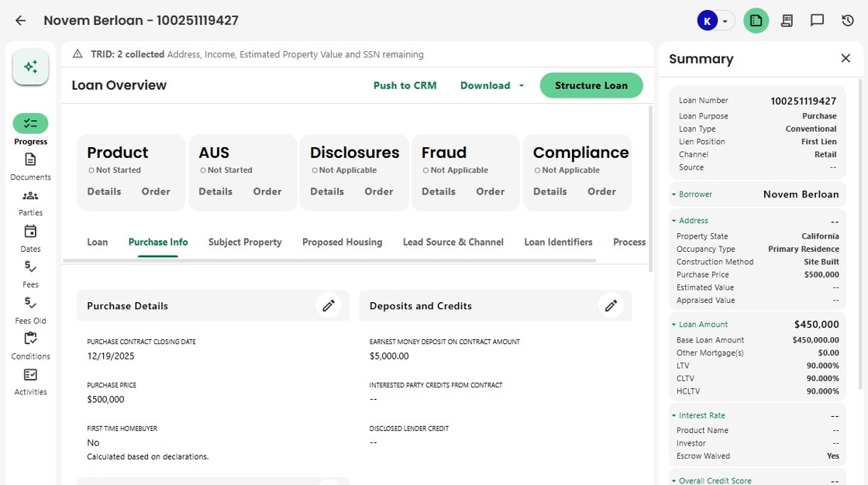
Task: Edit Purchase Details with pencil icon
Action: click(x=329, y=305)
